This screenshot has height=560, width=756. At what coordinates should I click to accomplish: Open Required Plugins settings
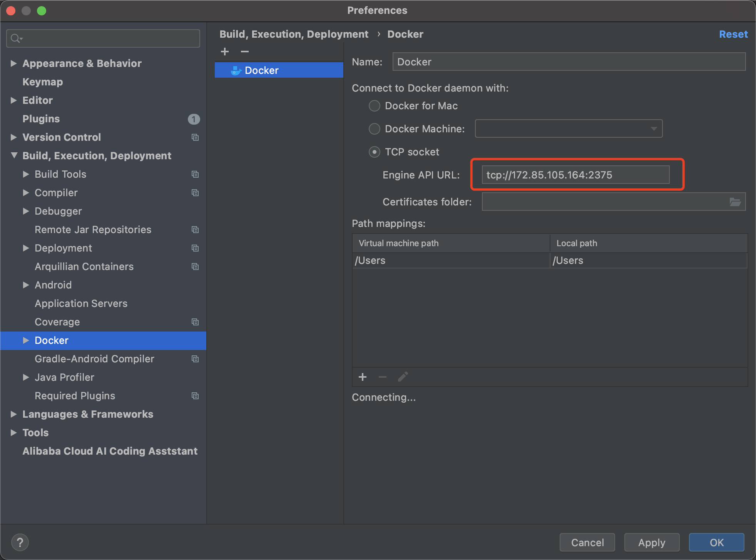coord(75,396)
